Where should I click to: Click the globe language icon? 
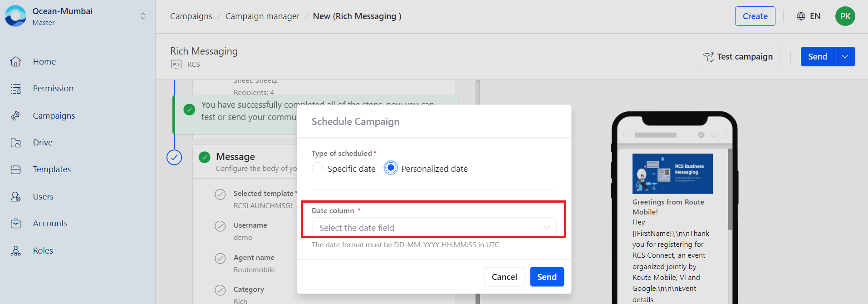[x=801, y=16]
